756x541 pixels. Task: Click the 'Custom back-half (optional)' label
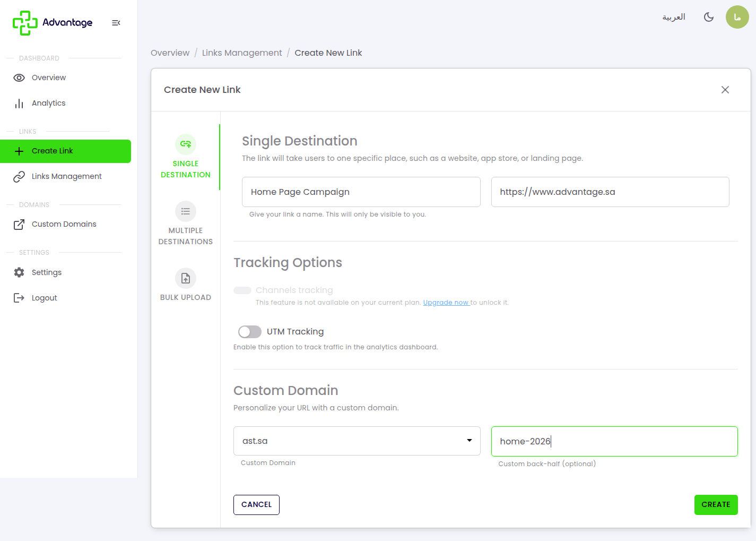pyautogui.click(x=547, y=464)
